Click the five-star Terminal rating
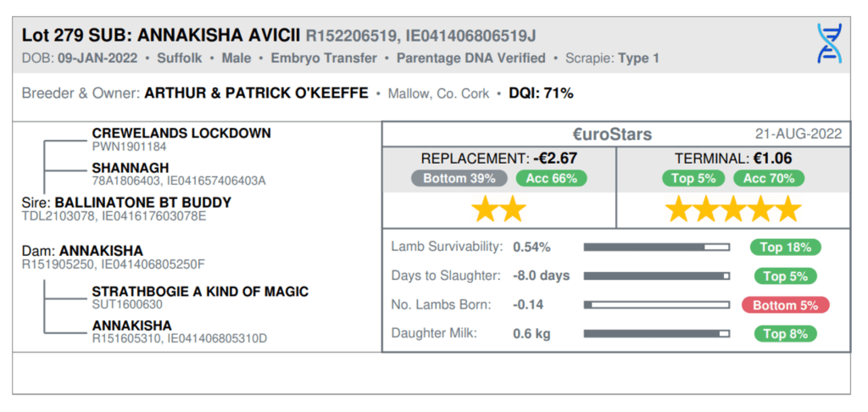Viewport: 868px width, 412px height. click(733, 209)
